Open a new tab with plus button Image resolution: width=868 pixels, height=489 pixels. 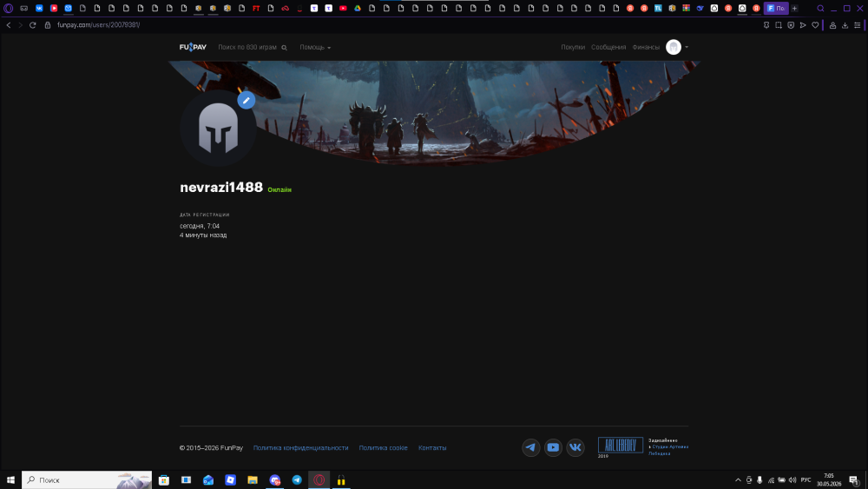click(794, 9)
